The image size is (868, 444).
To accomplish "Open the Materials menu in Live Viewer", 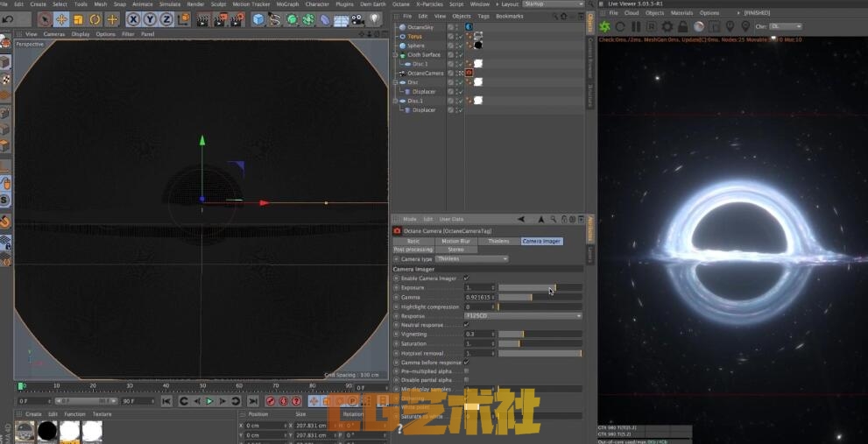I will click(x=681, y=13).
